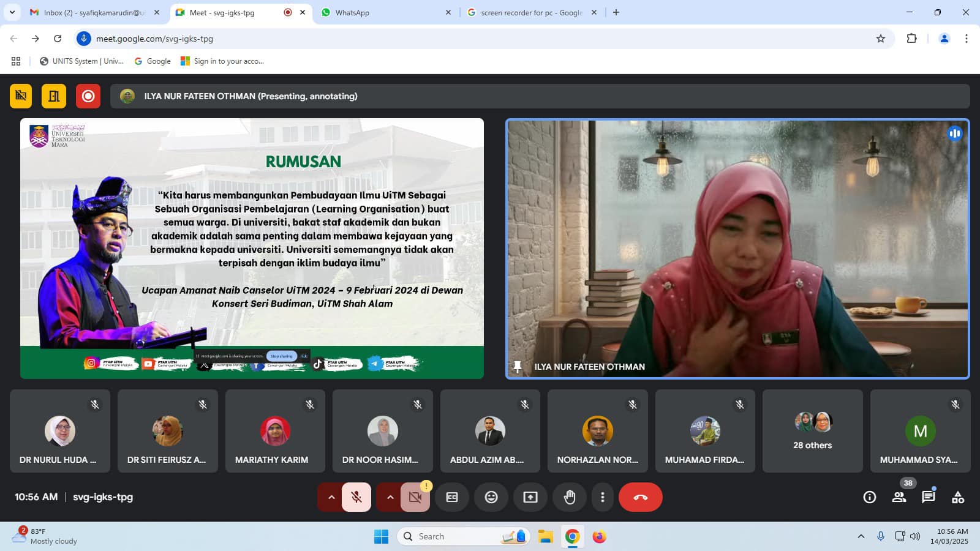Image resolution: width=980 pixels, height=551 pixels.
Task: Open UNITS System bookmark
Action: point(81,61)
